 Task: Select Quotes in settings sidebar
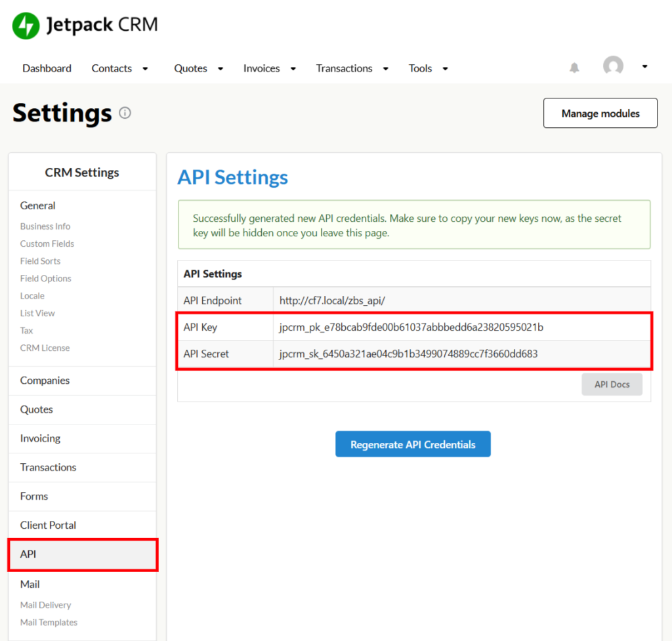click(82, 409)
